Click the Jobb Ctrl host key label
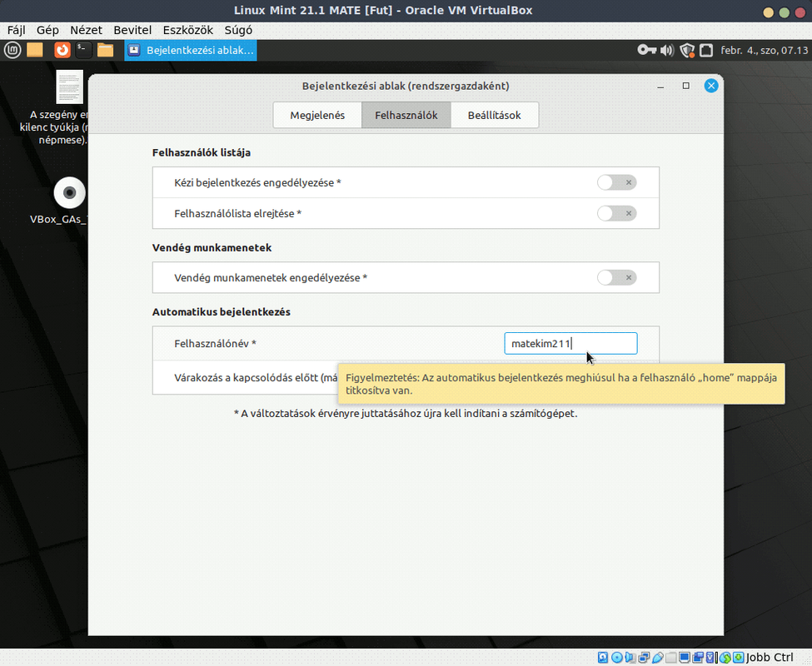This screenshot has width=812, height=666. point(770,657)
